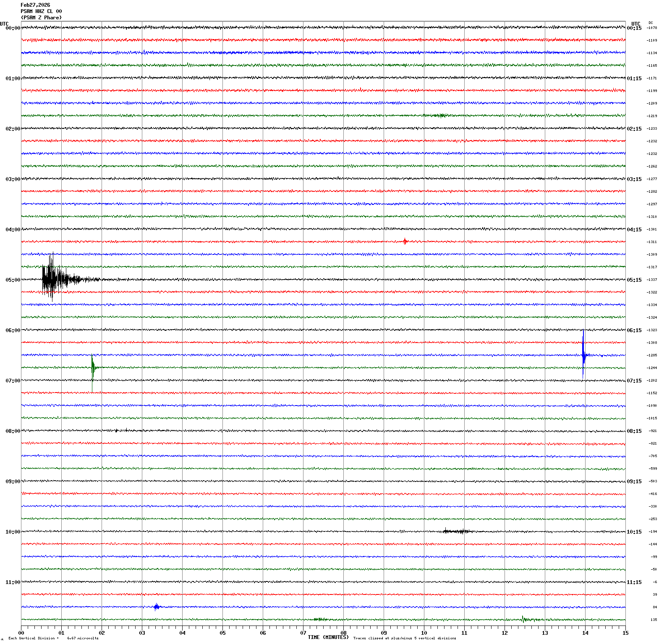
Task: Select the 10:00 hour label on left axis
Action: tap(13, 532)
